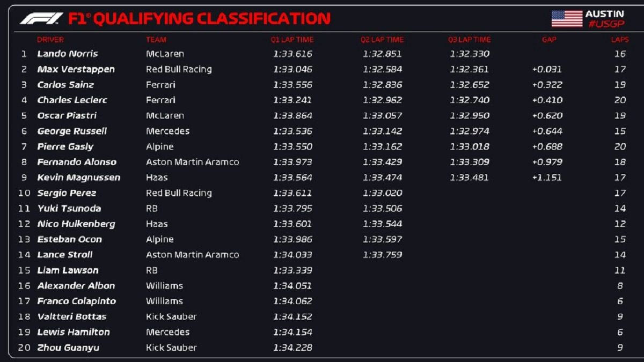Select the DRIVER column header
This screenshot has width=644, height=362.
(50, 40)
